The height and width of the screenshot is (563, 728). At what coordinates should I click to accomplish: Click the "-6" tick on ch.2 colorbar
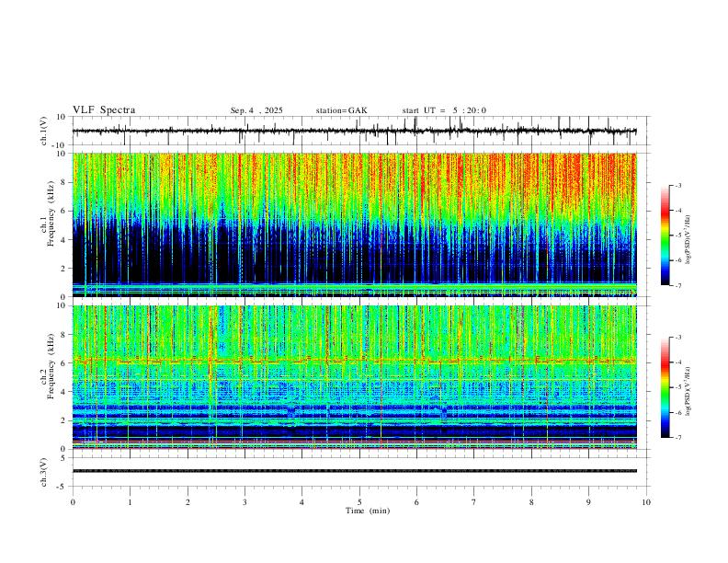(x=678, y=412)
